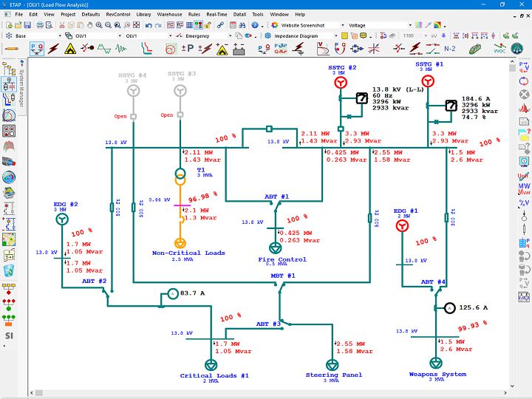Open the System Manager side panel tab
The image size is (532, 399).
click(x=21, y=83)
